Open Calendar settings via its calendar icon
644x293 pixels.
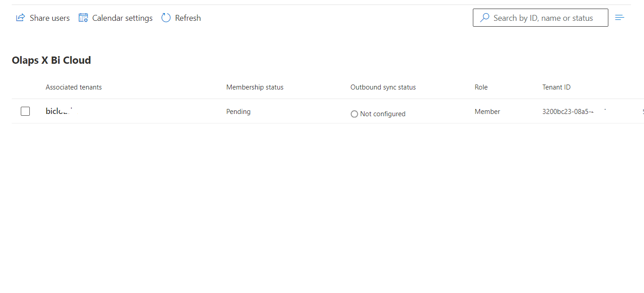(x=83, y=17)
